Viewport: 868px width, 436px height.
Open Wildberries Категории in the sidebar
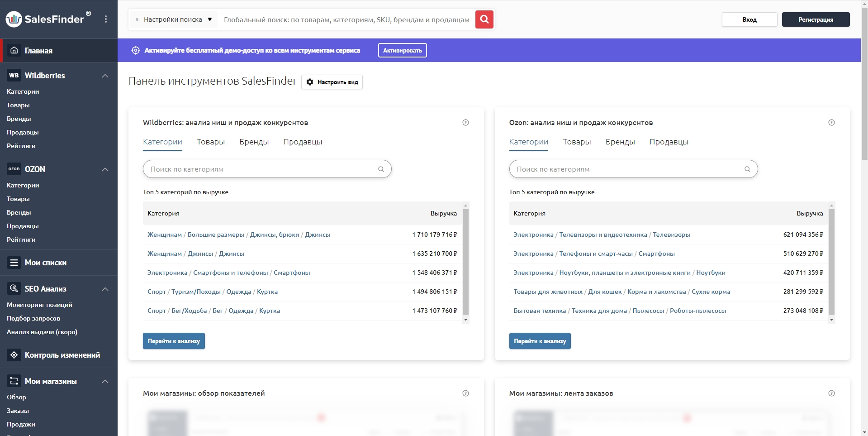click(x=23, y=91)
